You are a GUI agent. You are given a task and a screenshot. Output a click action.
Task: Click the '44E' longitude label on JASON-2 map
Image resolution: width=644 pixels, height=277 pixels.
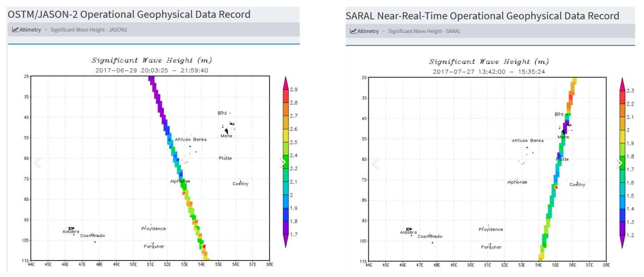pos(31,264)
